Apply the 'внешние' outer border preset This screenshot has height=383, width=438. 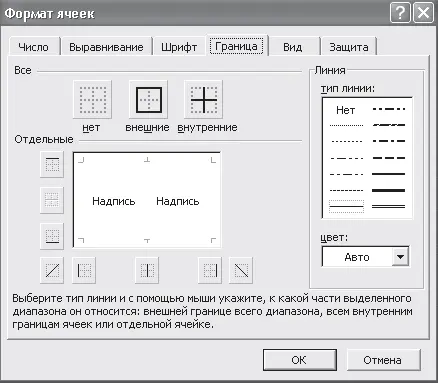pyautogui.click(x=148, y=99)
